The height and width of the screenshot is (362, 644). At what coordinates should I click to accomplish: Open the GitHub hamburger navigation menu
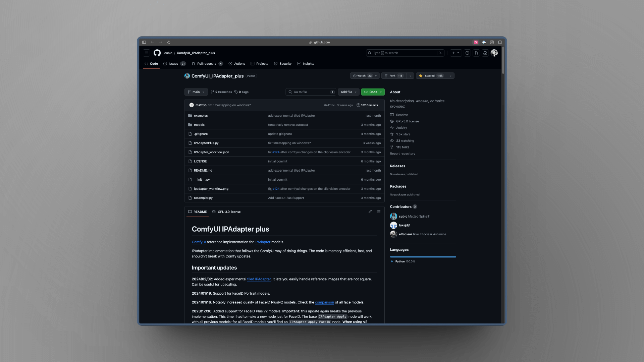click(146, 53)
